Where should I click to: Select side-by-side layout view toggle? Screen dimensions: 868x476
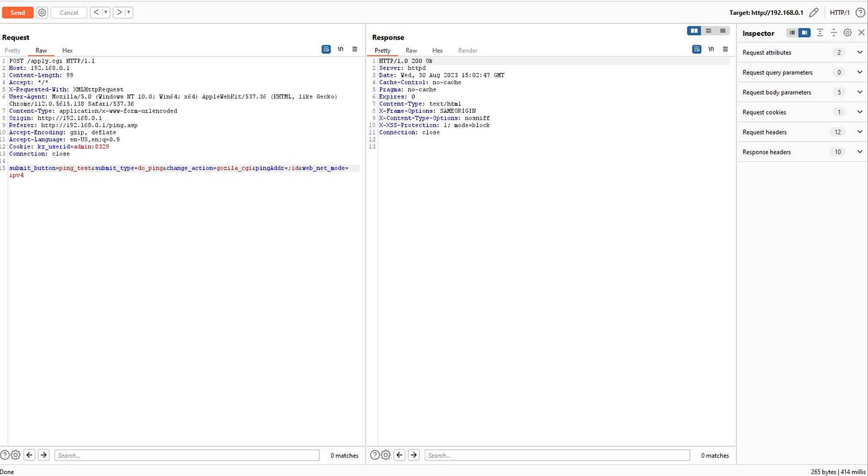[694, 31]
